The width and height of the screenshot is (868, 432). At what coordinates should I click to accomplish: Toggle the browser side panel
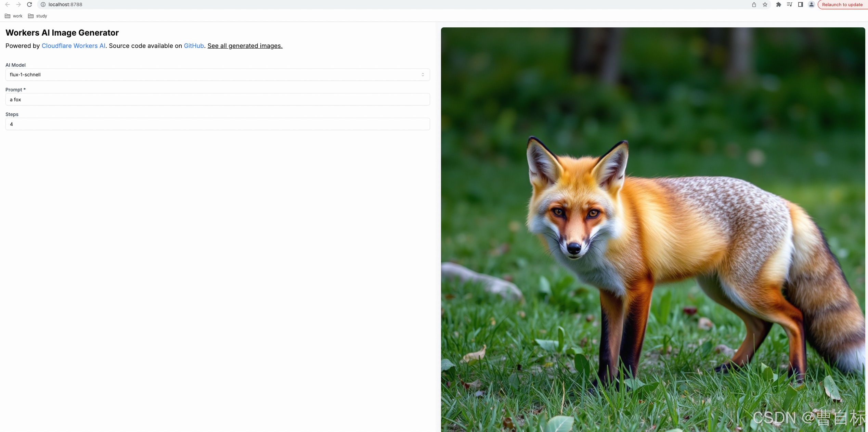click(801, 4)
